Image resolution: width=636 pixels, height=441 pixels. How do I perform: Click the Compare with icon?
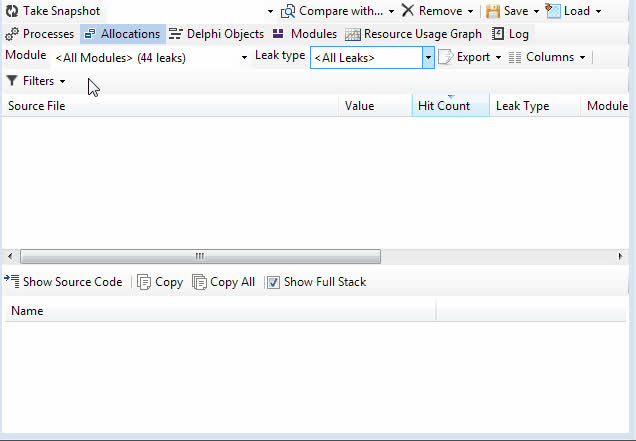click(x=288, y=11)
